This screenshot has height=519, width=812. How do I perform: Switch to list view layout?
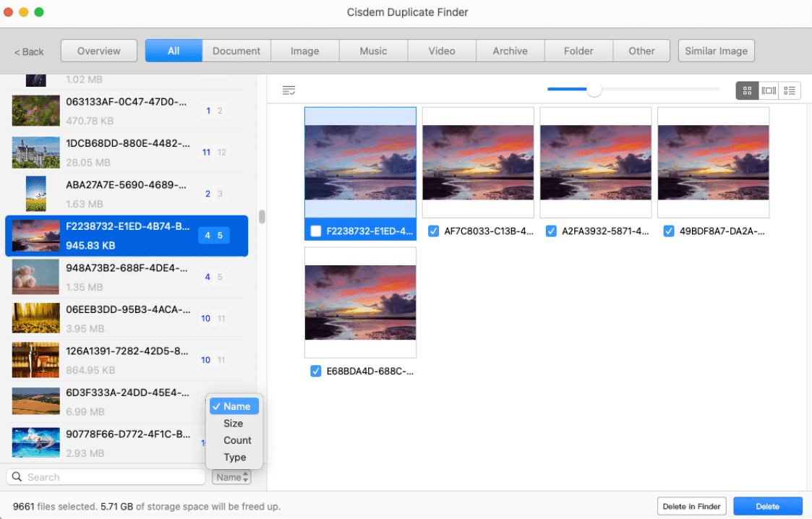(789, 90)
